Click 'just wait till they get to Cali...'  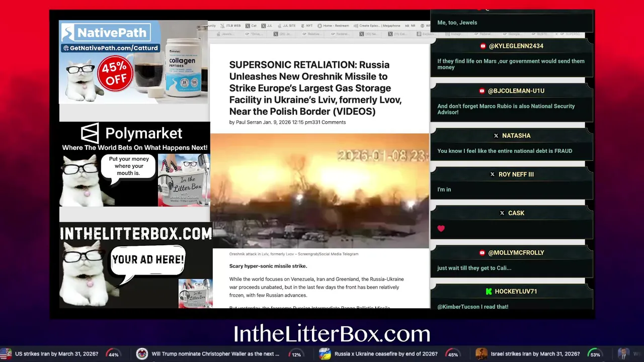pos(474,268)
